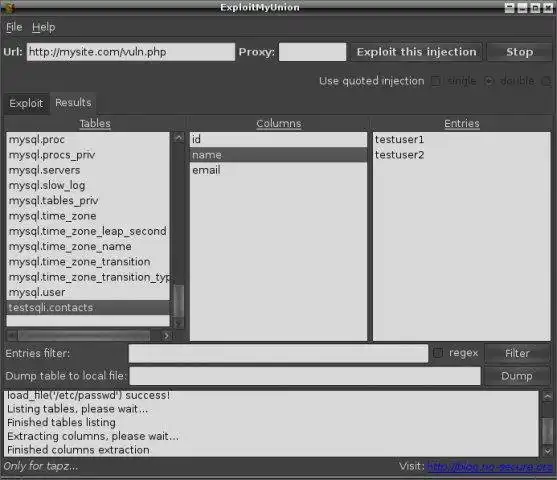Screen dimensions: 557x480
Task: Switch to the Exploit tab
Action: coord(26,103)
